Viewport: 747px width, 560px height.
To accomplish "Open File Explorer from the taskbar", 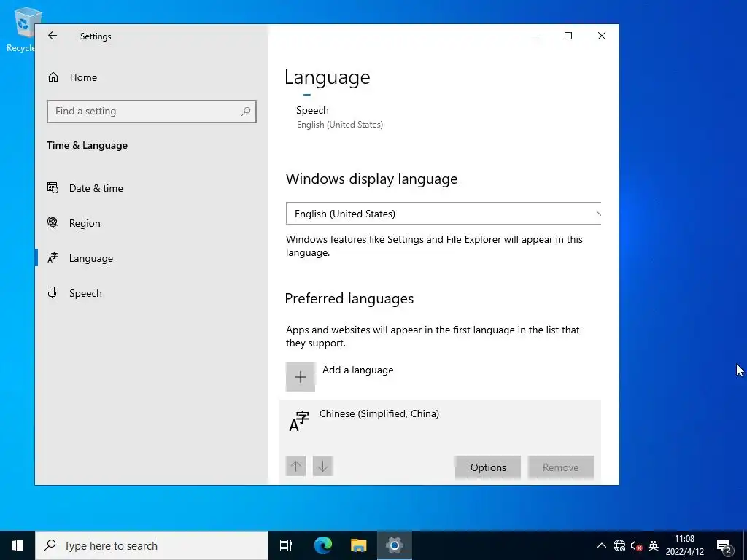I will pos(359,545).
